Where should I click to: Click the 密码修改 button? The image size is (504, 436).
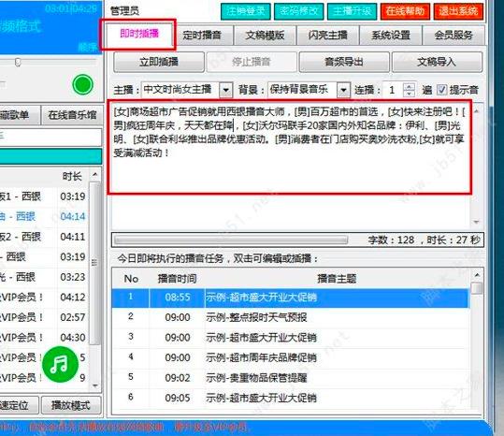[x=299, y=11]
